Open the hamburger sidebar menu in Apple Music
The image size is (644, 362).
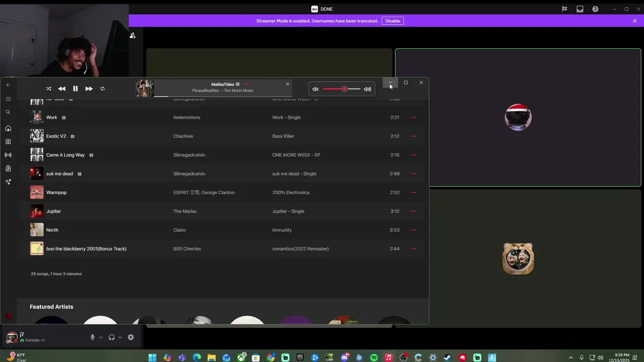coord(8,99)
